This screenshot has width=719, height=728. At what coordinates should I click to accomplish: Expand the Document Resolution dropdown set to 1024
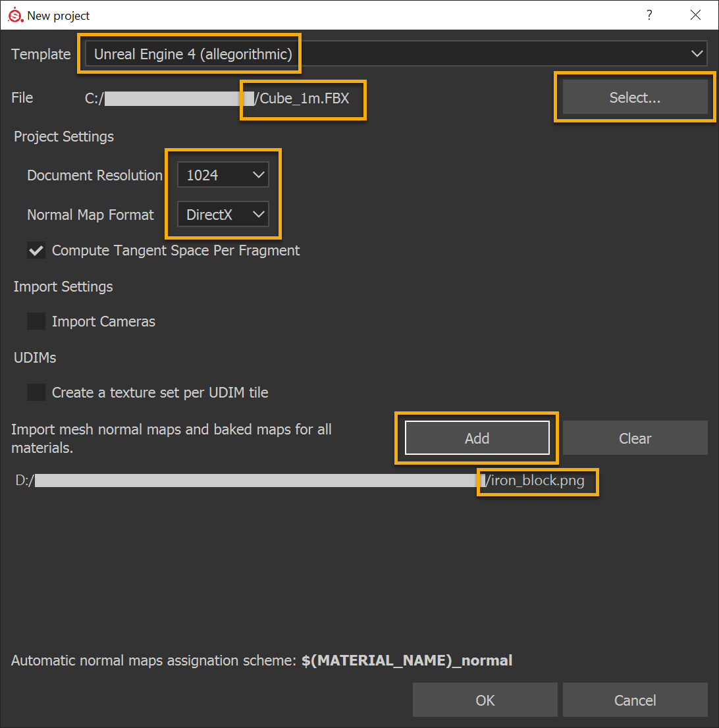coord(223,175)
